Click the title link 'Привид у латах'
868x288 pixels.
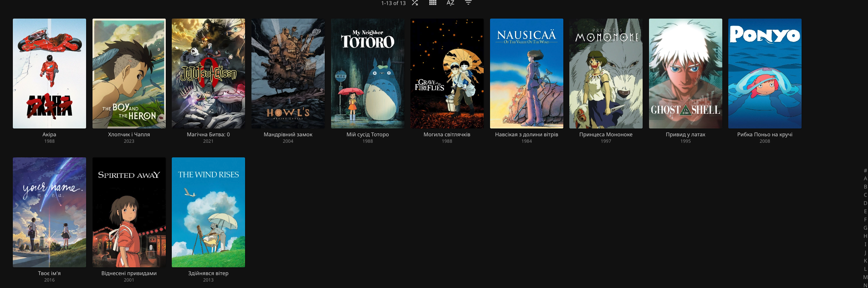click(x=685, y=135)
